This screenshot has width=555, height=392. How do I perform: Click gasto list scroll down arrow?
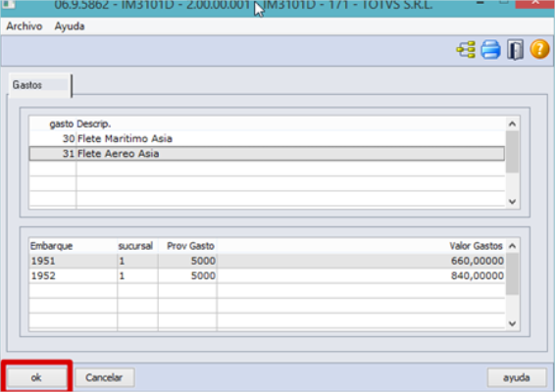click(x=512, y=202)
